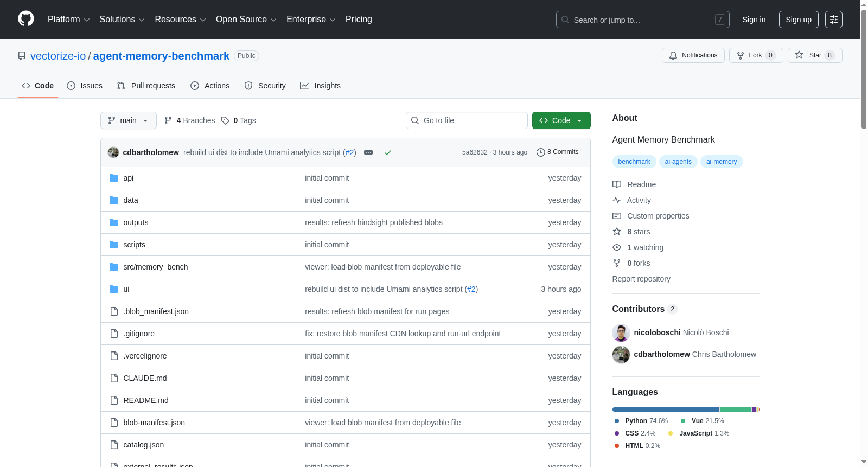Screen dimensions: 868x467
Task: Open the README.md file
Action: (x=146, y=400)
